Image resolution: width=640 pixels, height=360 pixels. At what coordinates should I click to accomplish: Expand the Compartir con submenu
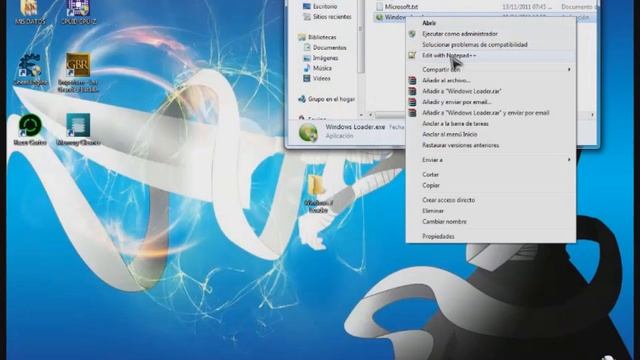point(491,69)
